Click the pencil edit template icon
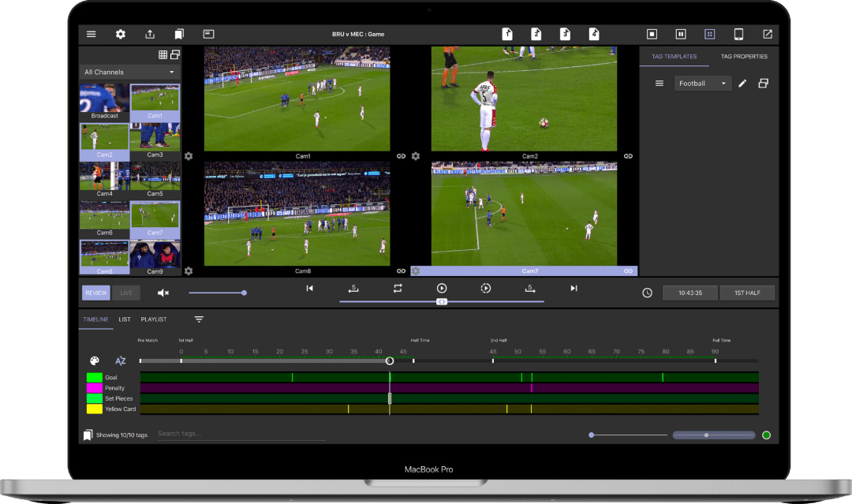 (742, 84)
